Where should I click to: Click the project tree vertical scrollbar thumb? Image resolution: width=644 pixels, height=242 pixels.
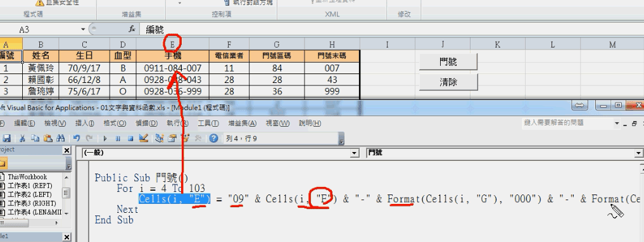click(66, 193)
